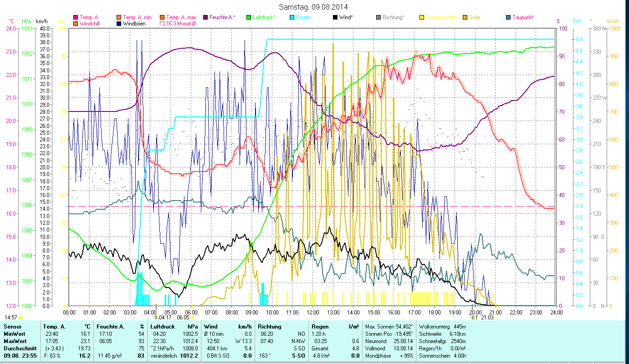Click the 'Vollmond 10.08.14' entry
Image resolution: width=629 pixels, height=364 pixels.
[x=389, y=349]
